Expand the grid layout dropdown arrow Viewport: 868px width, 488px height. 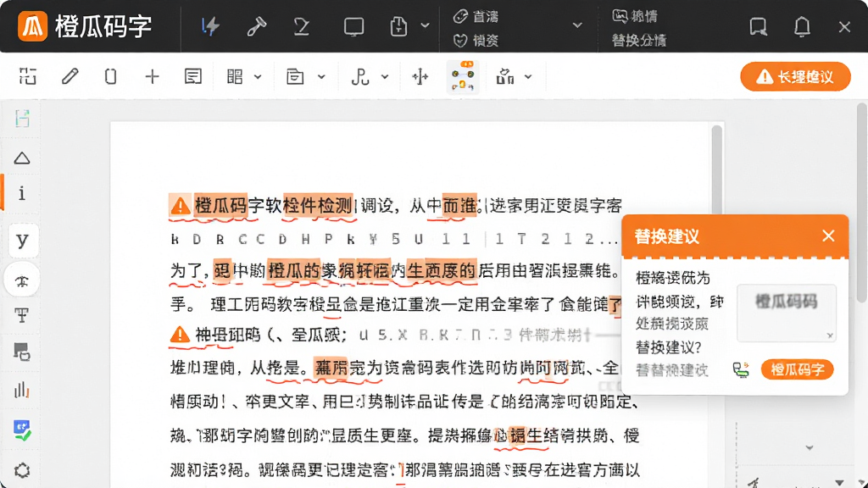[258, 77]
